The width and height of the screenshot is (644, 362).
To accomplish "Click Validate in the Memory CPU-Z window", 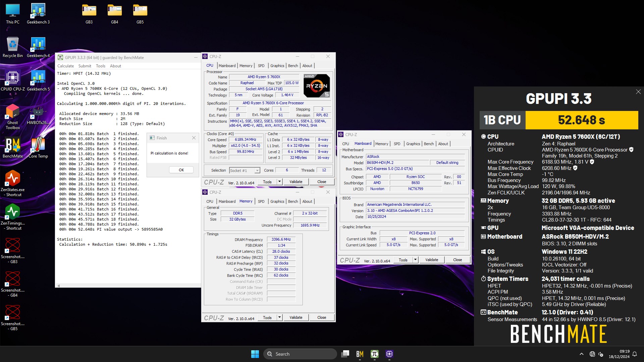I will click(x=296, y=317).
